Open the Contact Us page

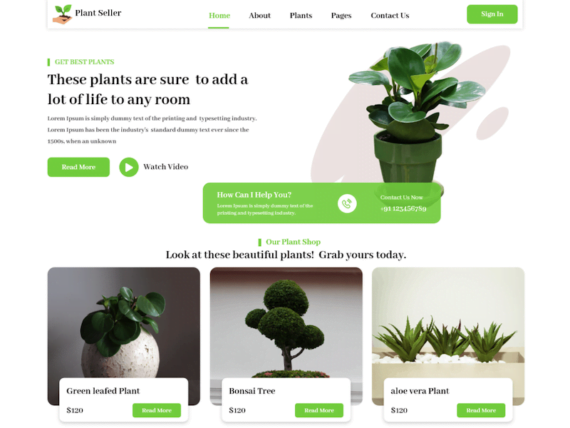(390, 15)
